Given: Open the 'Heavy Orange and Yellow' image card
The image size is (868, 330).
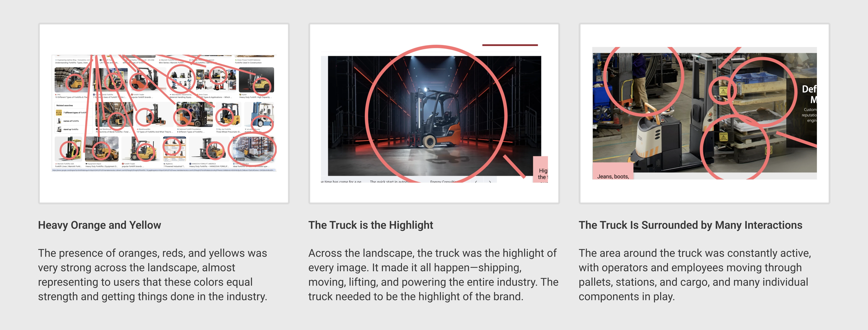Looking at the screenshot, I should pyautogui.click(x=164, y=113).
